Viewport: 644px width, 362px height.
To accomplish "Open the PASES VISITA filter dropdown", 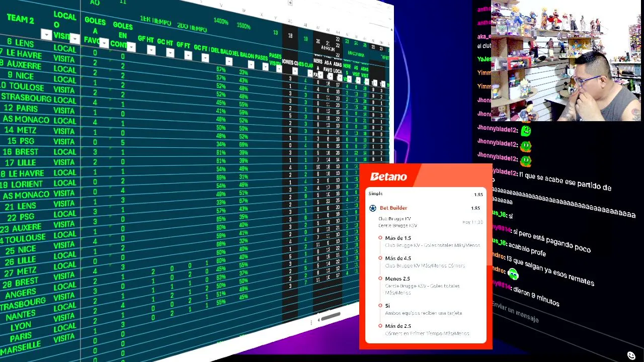I will 279,68.
